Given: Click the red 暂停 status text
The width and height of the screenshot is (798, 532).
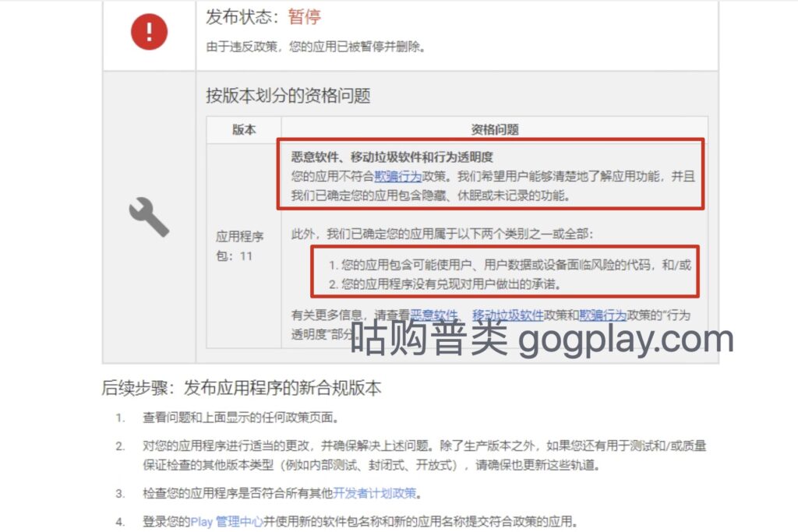Looking at the screenshot, I should click(x=305, y=16).
